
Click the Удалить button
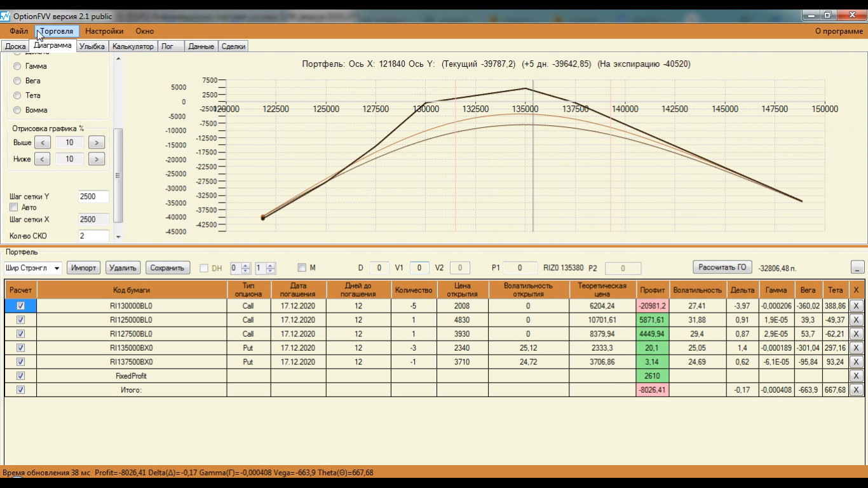[x=123, y=268]
